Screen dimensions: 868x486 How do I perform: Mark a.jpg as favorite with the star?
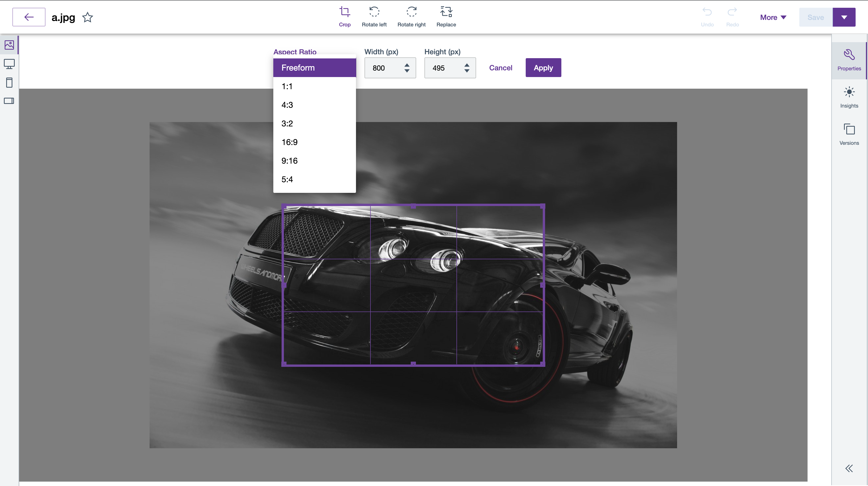point(87,17)
